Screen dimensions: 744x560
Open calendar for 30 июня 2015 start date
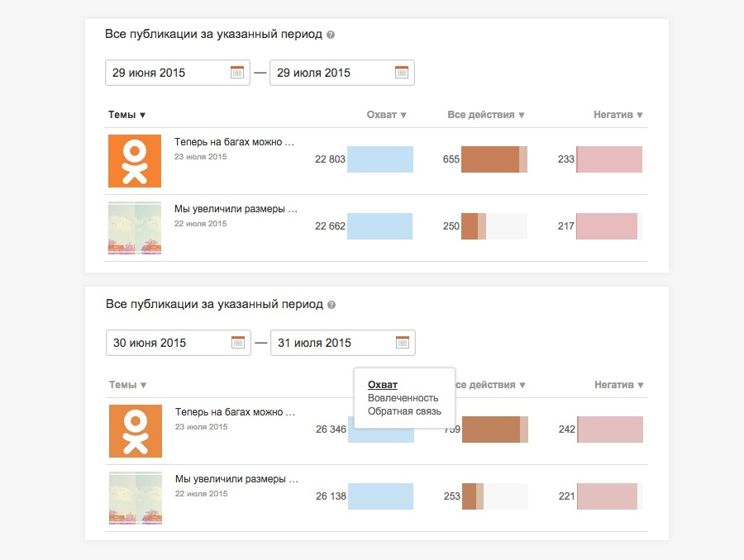click(x=238, y=343)
